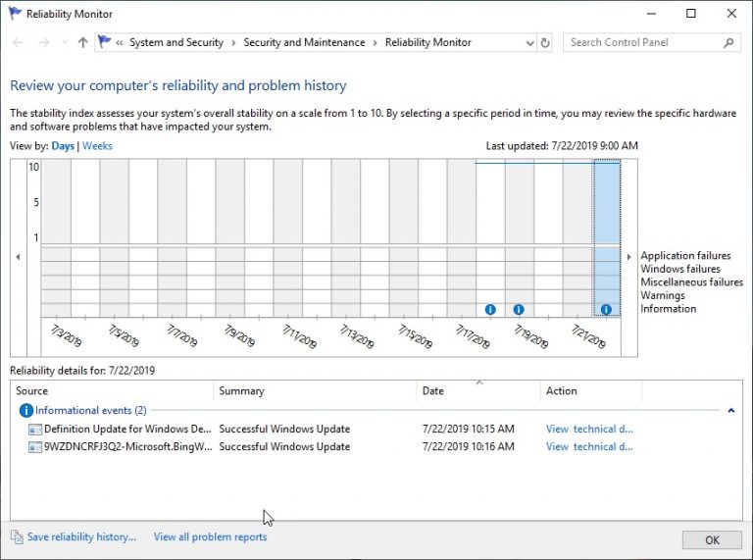Screen dimensions: 753x560
Task: Click the Action column header
Action: click(x=591, y=391)
